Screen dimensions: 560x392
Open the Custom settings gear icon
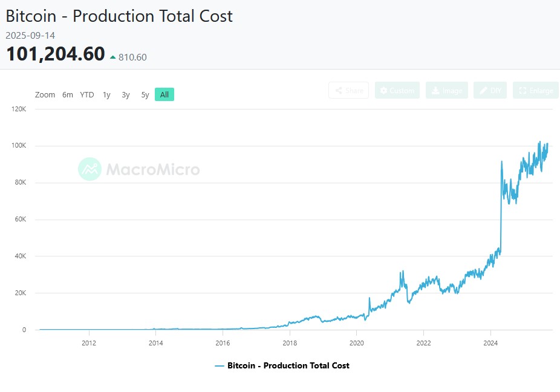(384, 90)
